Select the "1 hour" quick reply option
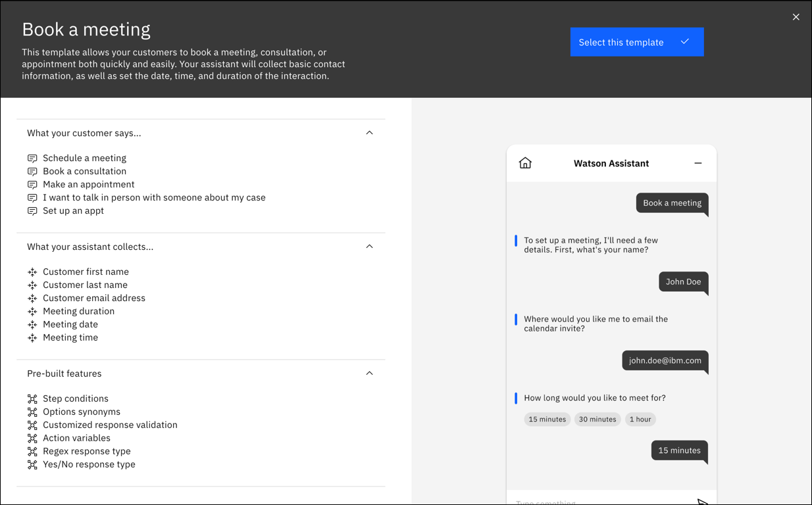The height and width of the screenshot is (505, 812). pos(640,419)
